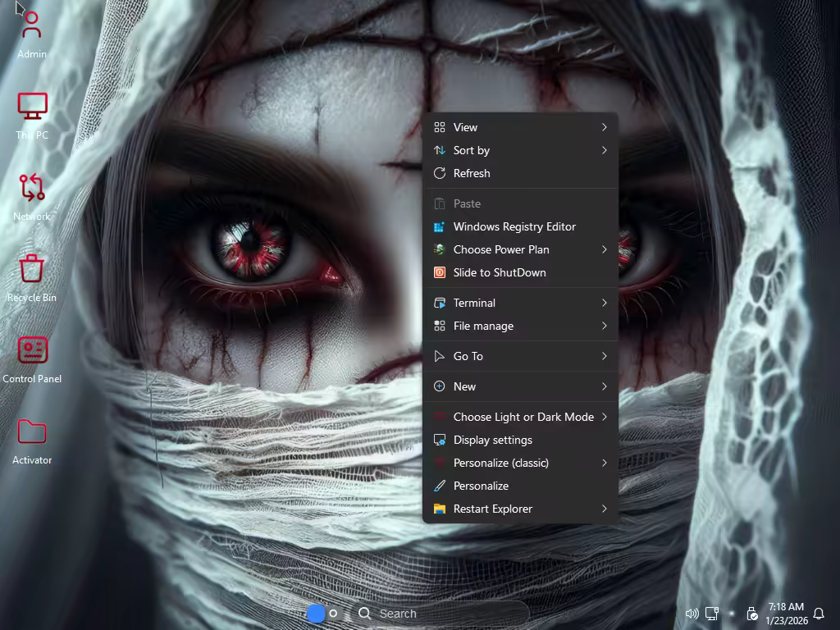This screenshot has width=840, height=630.
Task: Open Display settings from context menu
Action: click(x=520, y=440)
